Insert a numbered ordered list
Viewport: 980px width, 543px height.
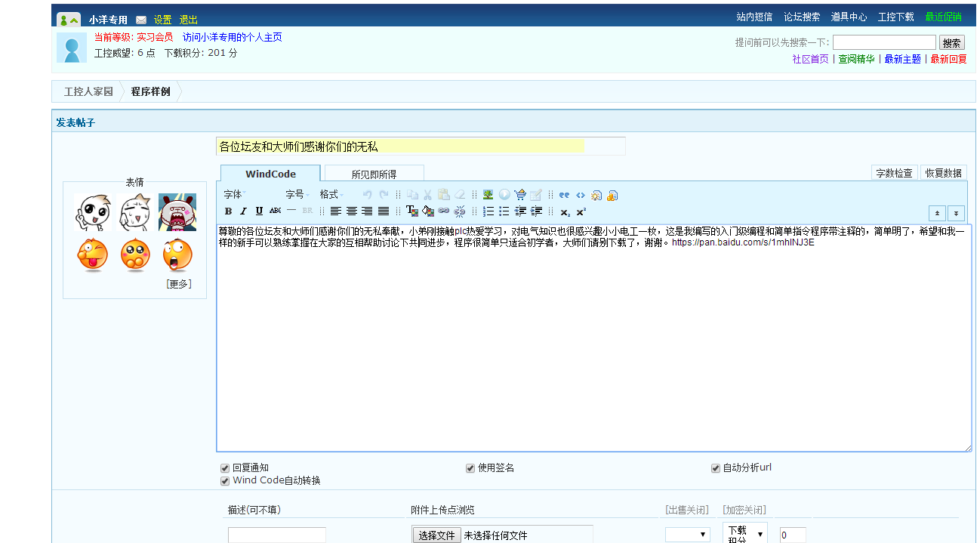point(488,211)
